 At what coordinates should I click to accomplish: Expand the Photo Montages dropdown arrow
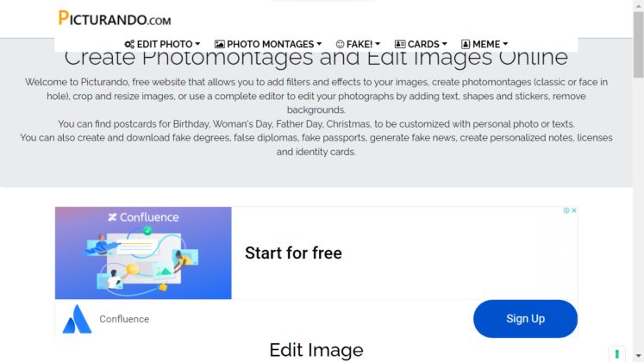click(x=319, y=45)
